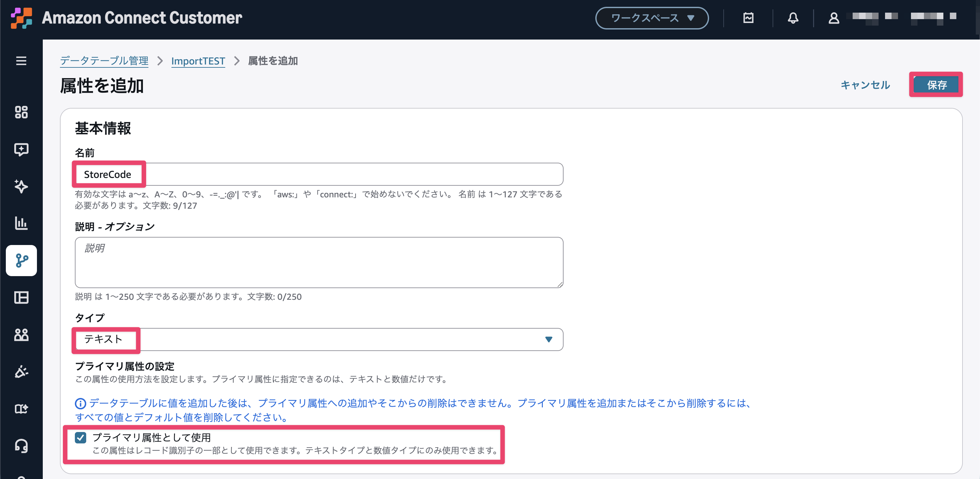Click the この属性はレコード識別子 checkbox description text

point(296,450)
